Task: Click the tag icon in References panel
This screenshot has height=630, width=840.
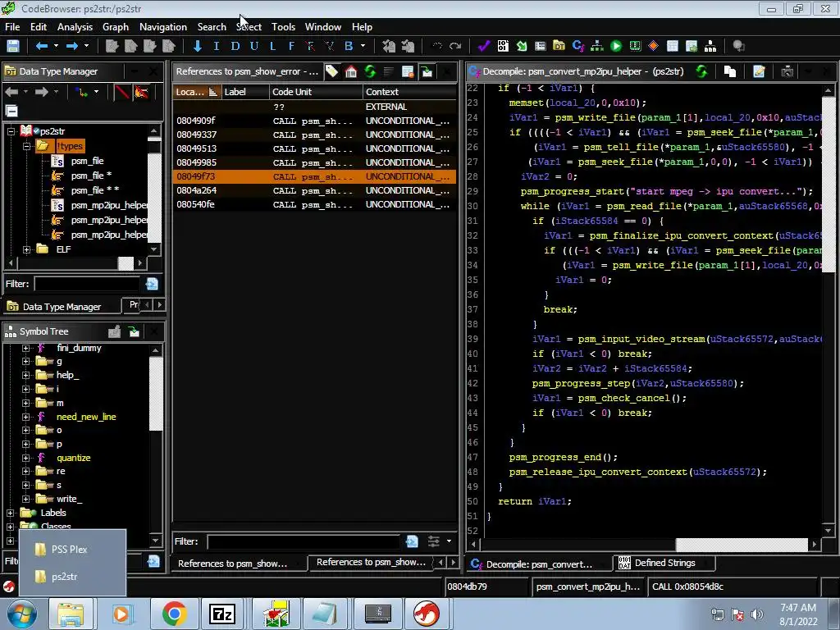Action: tap(331, 71)
